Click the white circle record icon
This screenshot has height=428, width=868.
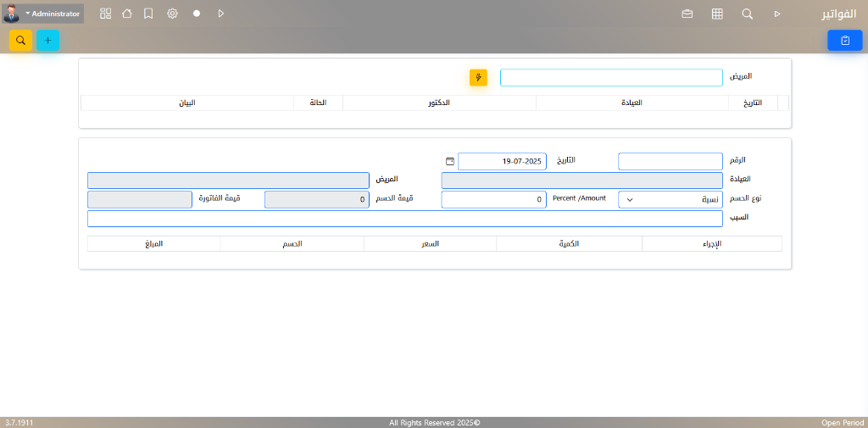click(x=197, y=14)
